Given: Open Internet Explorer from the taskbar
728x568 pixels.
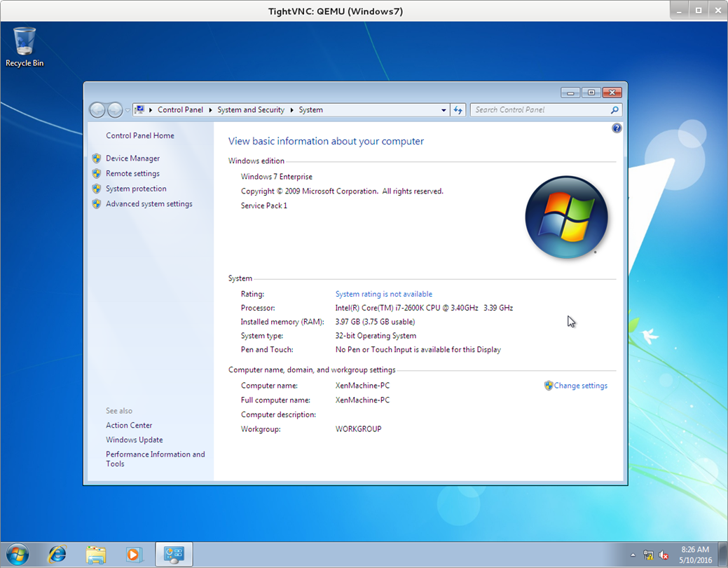Looking at the screenshot, I should tap(57, 554).
